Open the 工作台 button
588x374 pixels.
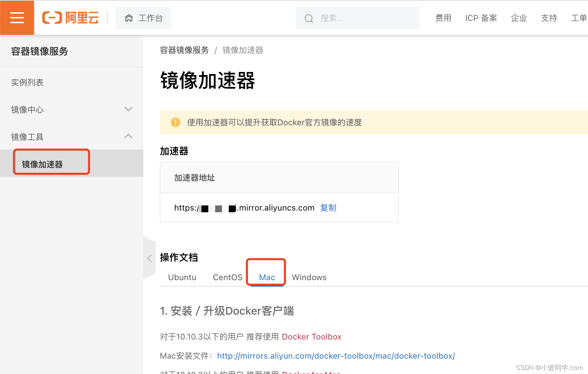pyautogui.click(x=144, y=18)
